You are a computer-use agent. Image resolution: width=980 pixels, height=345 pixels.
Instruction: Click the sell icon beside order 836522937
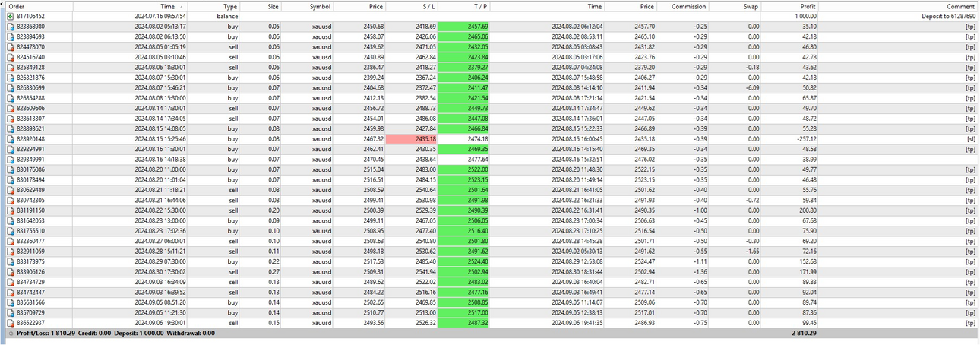[10, 323]
